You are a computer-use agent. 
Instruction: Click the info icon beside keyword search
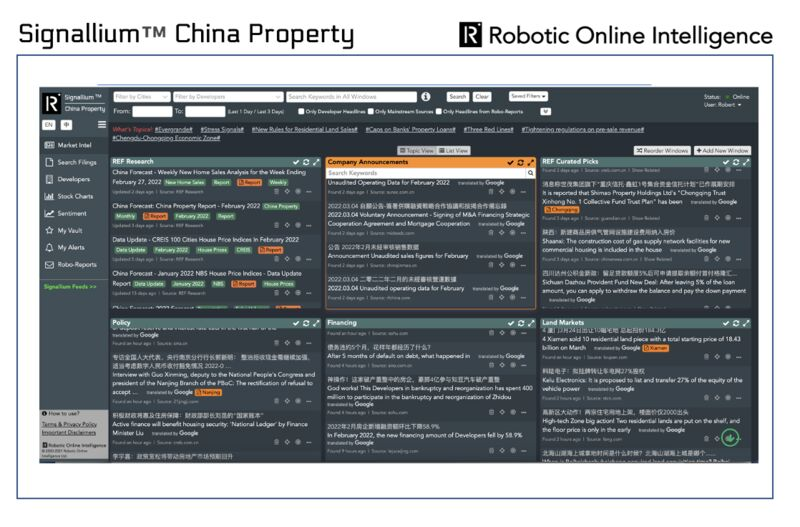point(426,96)
